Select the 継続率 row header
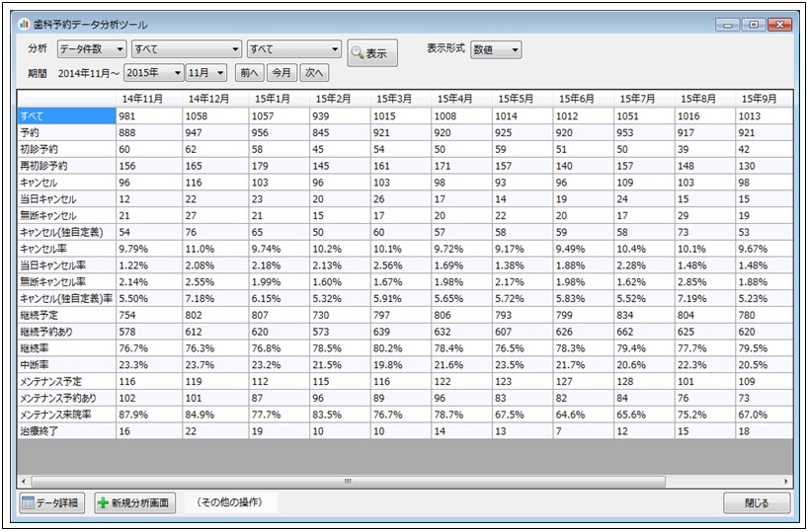 [66, 348]
